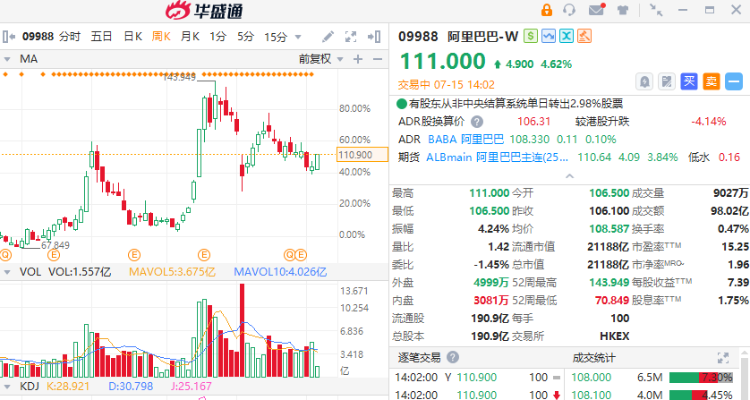The image size is (750, 400).
Task: Switch to 15分 chart tab
Action: tap(276, 37)
